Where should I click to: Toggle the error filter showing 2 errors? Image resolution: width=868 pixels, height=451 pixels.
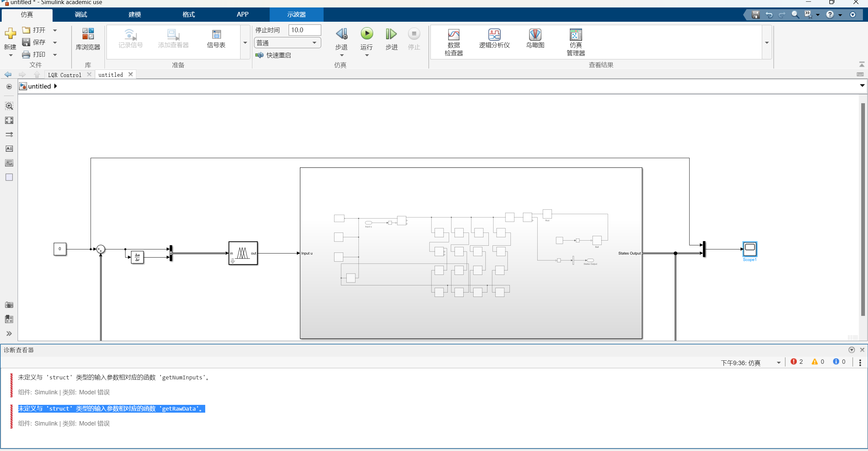796,362
